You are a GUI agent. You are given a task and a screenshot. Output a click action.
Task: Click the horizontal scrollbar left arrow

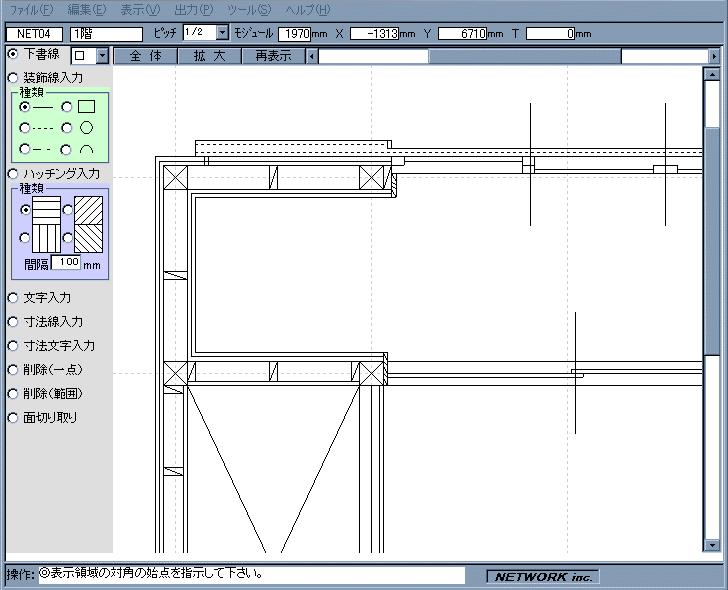pos(311,57)
